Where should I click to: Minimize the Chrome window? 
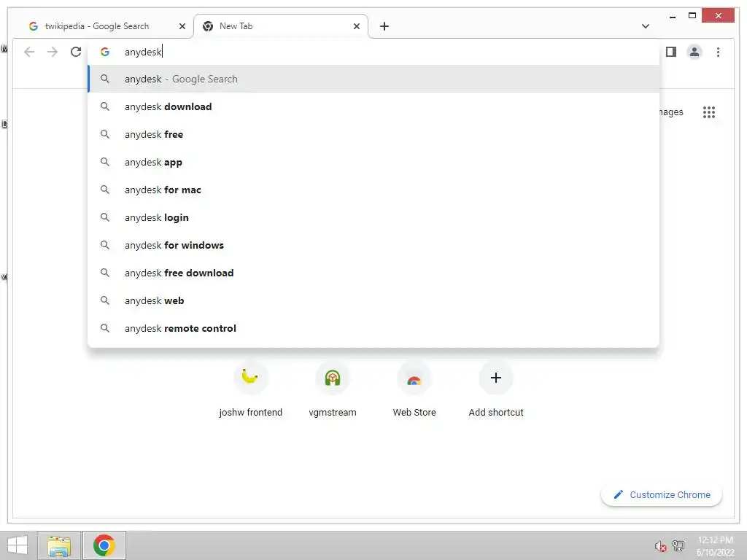click(673, 16)
